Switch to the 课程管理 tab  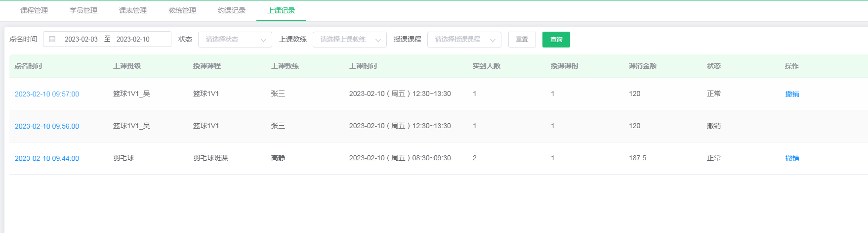click(x=34, y=10)
